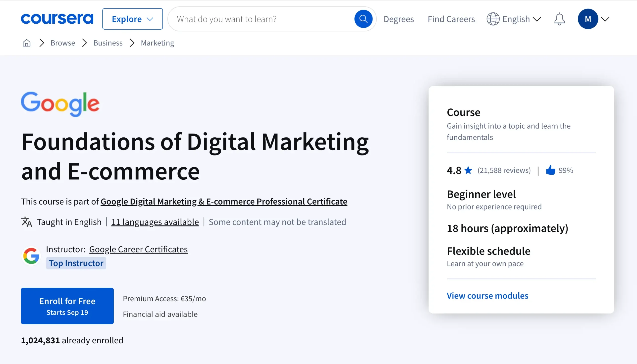This screenshot has width=637, height=364.
Task: Expand the profile menu chevron
Action: coord(605,19)
